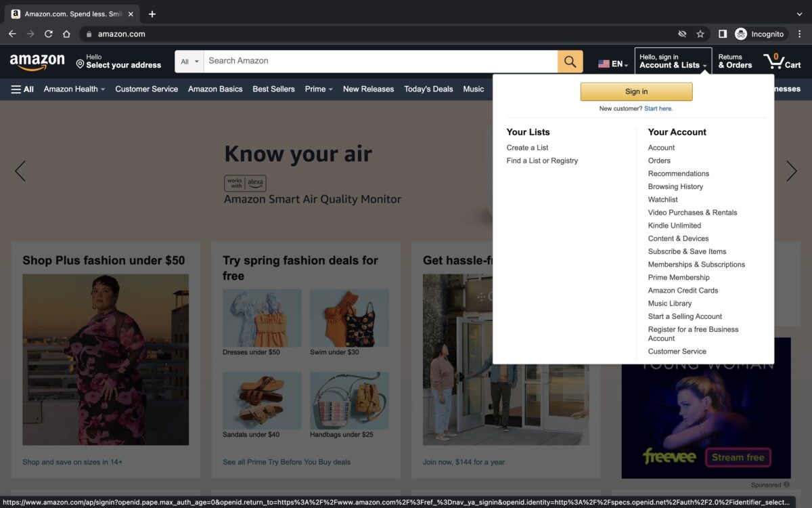Open Amazon Credit Cards link
Image resolution: width=812 pixels, height=508 pixels.
[x=683, y=290]
